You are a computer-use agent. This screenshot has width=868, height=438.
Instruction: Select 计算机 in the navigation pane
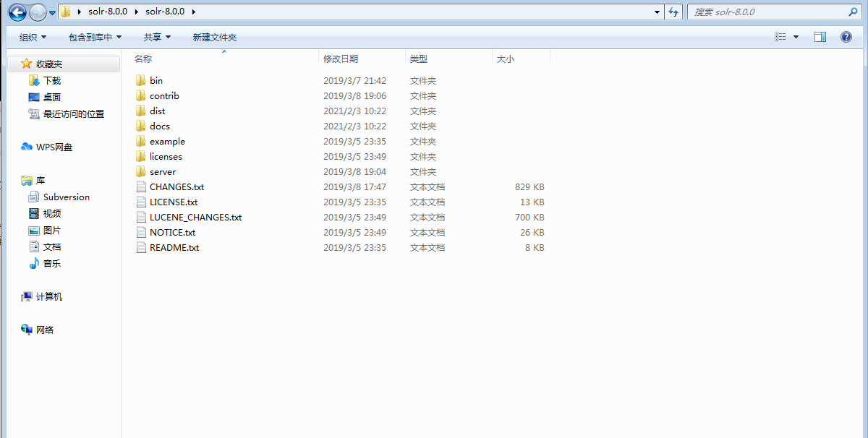(49, 297)
